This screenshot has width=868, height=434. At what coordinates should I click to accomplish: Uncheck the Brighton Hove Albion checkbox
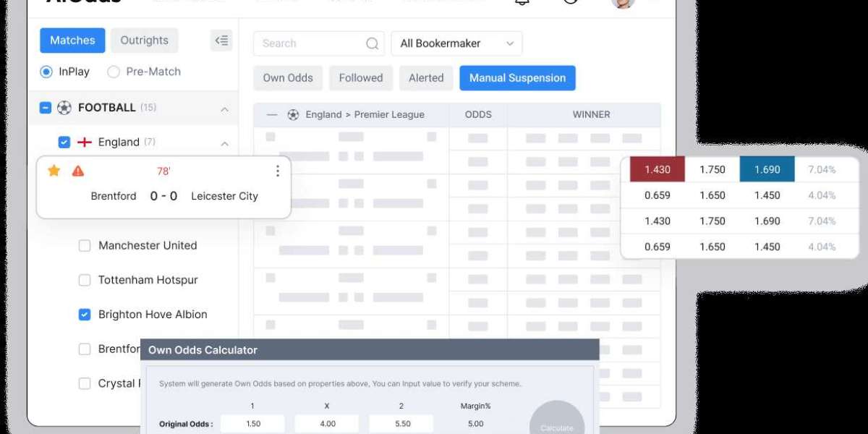(85, 315)
